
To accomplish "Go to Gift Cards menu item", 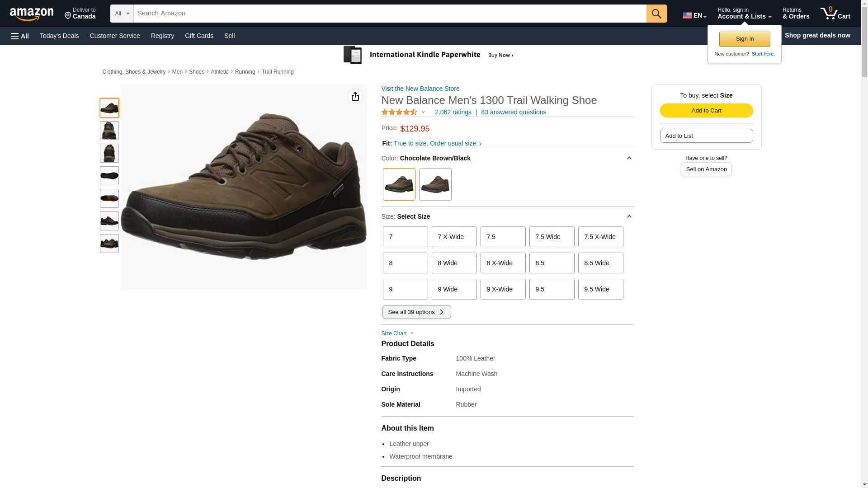I will tap(199, 36).
